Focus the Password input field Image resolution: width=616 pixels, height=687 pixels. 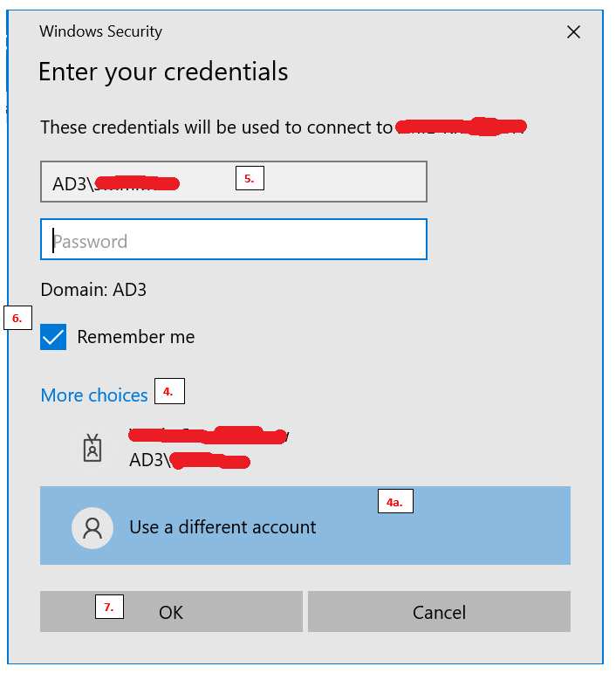coord(234,239)
